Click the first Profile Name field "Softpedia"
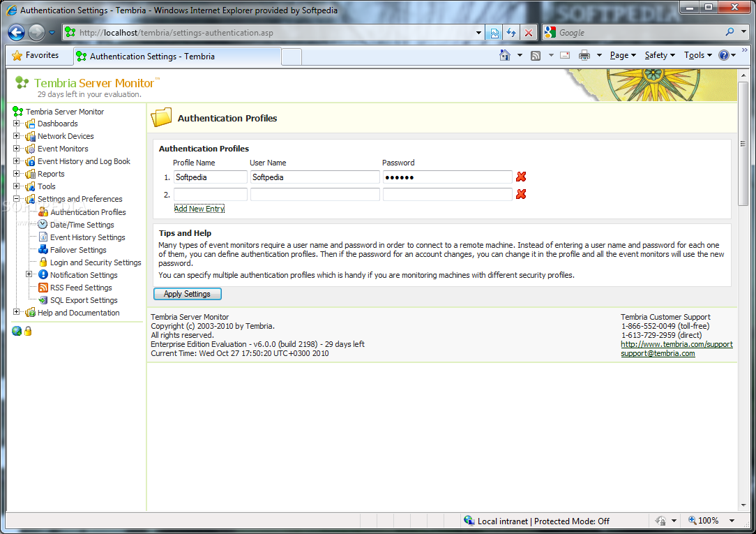This screenshot has height=534, width=756. (210, 177)
